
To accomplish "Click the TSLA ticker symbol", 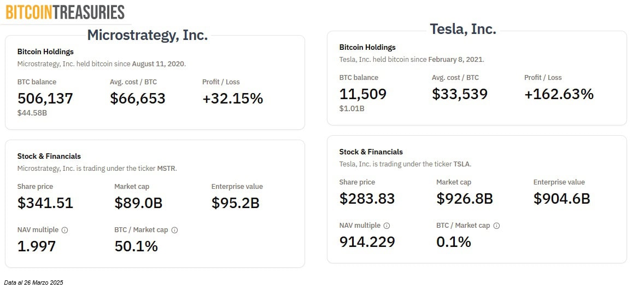I will tap(461, 164).
